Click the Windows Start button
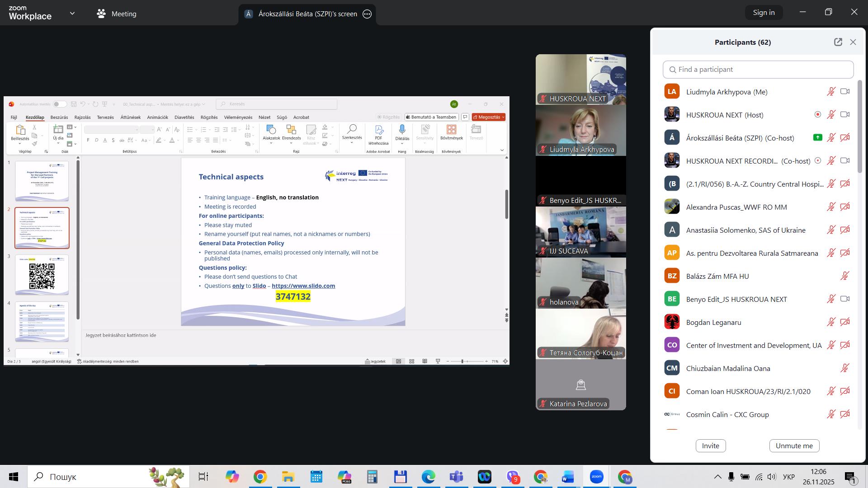The height and width of the screenshot is (488, 868). point(14,477)
